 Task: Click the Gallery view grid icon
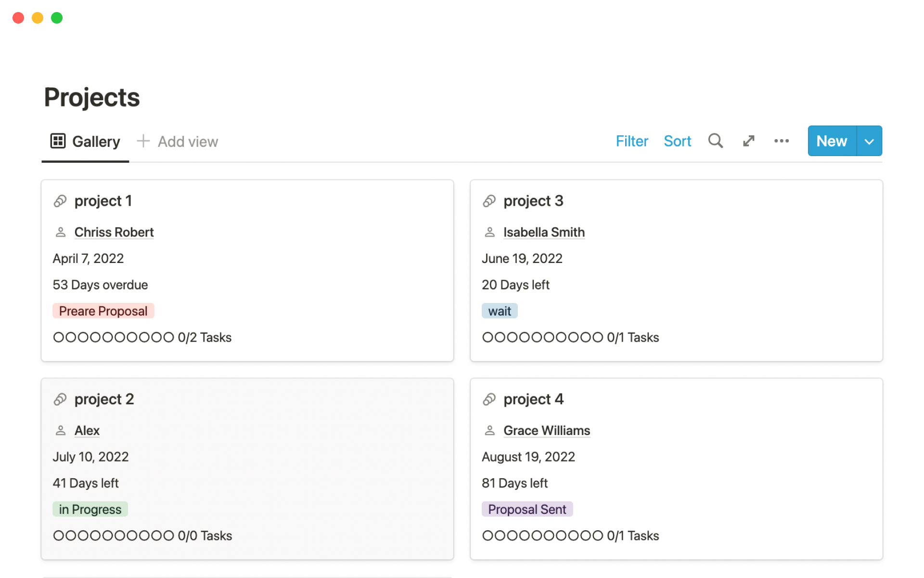(x=58, y=141)
